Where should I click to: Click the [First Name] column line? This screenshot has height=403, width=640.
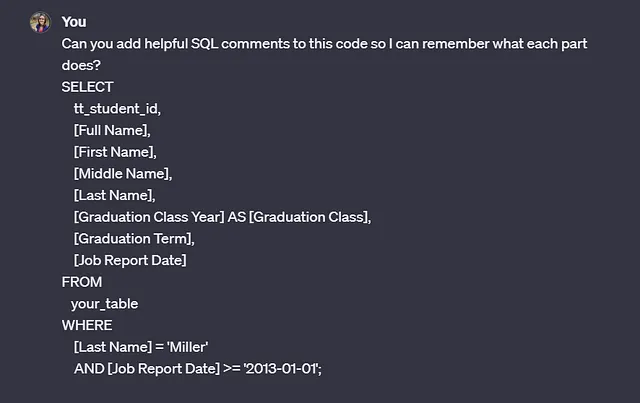click(x=115, y=152)
